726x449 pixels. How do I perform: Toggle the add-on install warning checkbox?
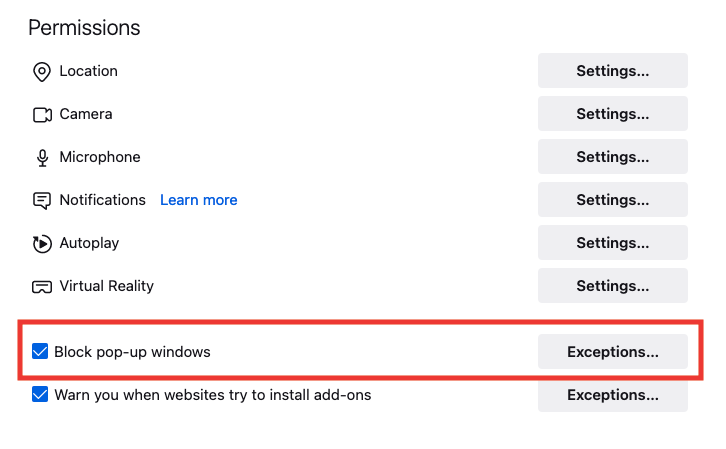pyautogui.click(x=40, y=395)
